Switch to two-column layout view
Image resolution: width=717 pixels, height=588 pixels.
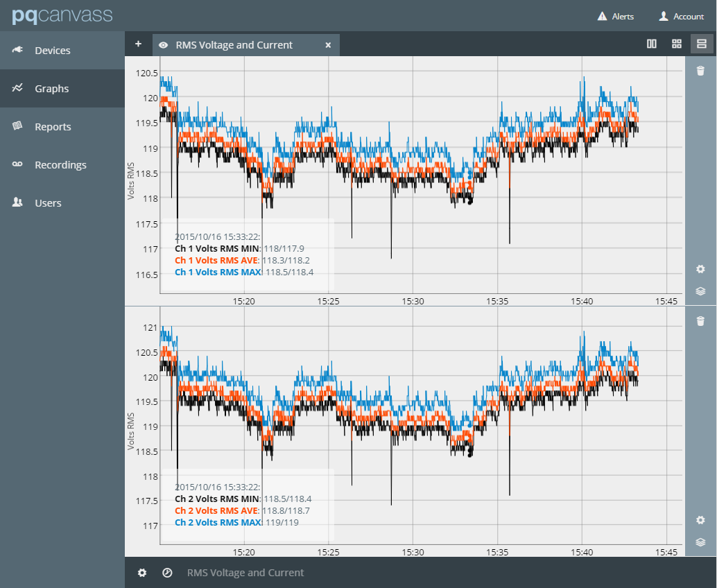652,44
